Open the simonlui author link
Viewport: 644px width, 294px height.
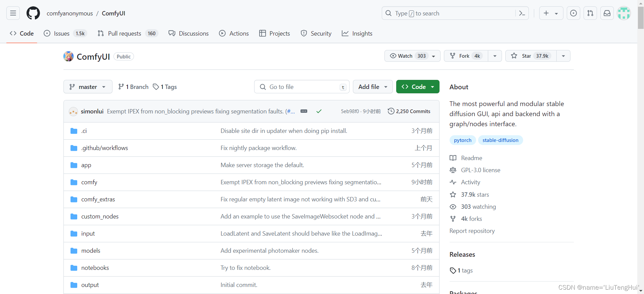(x=92, y=111)
